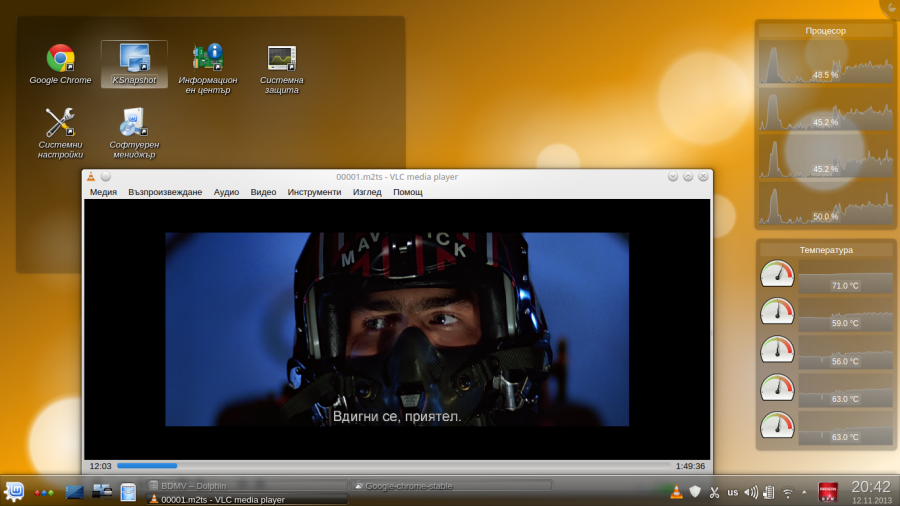This screenshot has width=900, height=506.
Task: Open the Klipper scissors clipboard tray icon
Action: pos(714,492)
